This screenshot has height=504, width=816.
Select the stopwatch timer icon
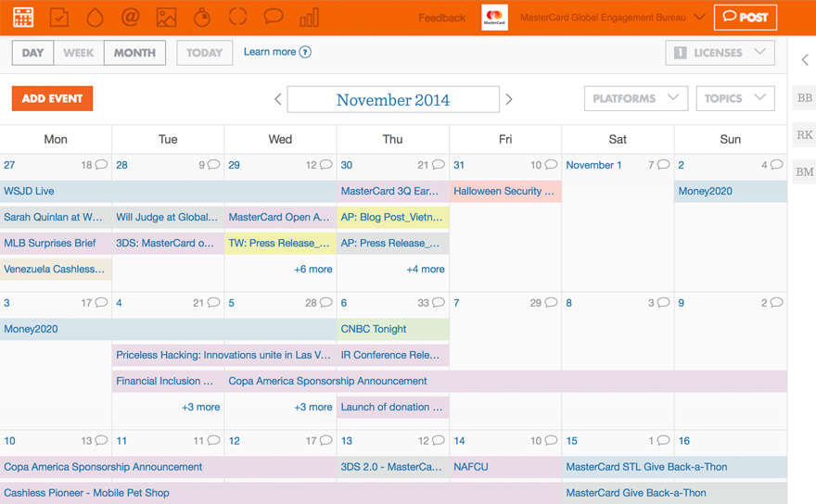(x=202, y=18)
